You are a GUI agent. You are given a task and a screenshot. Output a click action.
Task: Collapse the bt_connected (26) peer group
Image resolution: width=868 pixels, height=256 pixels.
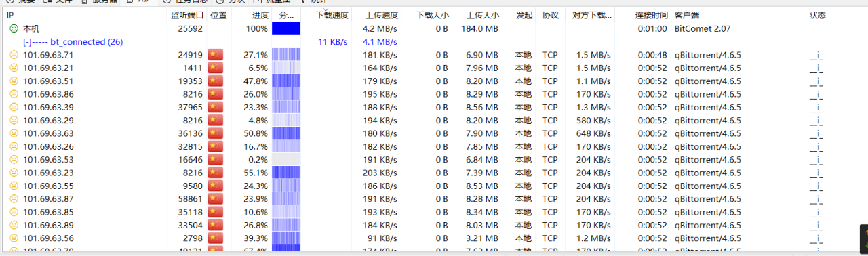coord(27,42)
